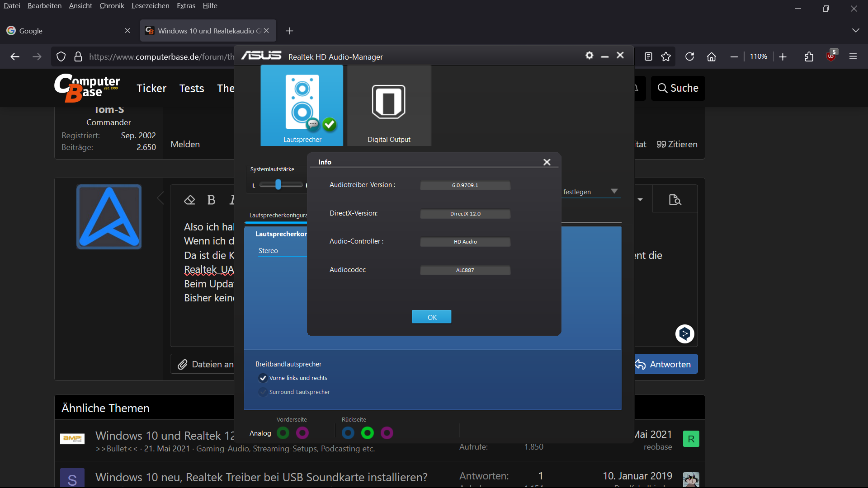Open the Suche search button
The width and height of the screenshot is (868, 488).
[x=678, y=88]
